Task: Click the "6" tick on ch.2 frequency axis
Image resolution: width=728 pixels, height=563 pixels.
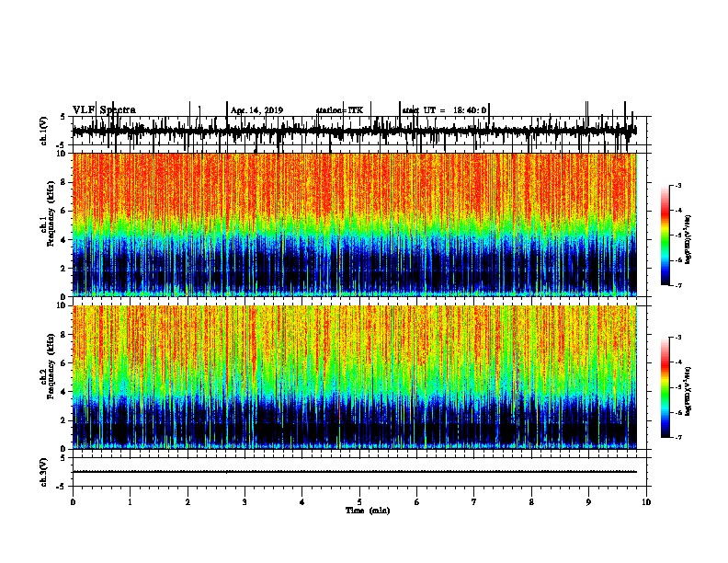Action: [x=64, y=363]
